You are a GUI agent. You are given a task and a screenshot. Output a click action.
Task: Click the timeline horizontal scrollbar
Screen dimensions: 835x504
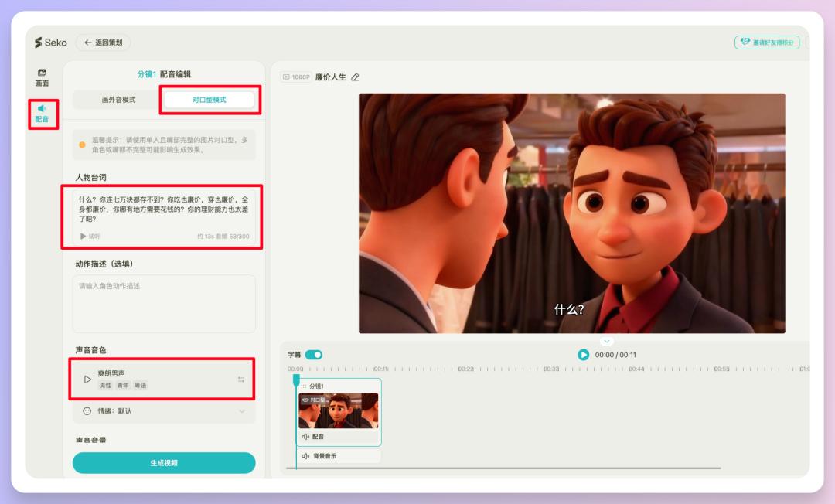coord(503,468)
